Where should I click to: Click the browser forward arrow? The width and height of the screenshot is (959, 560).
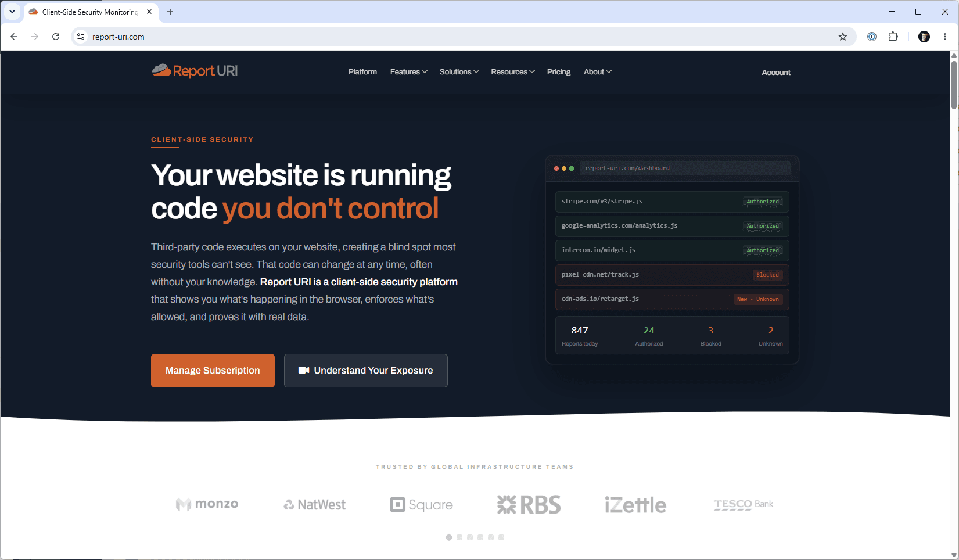35,37
